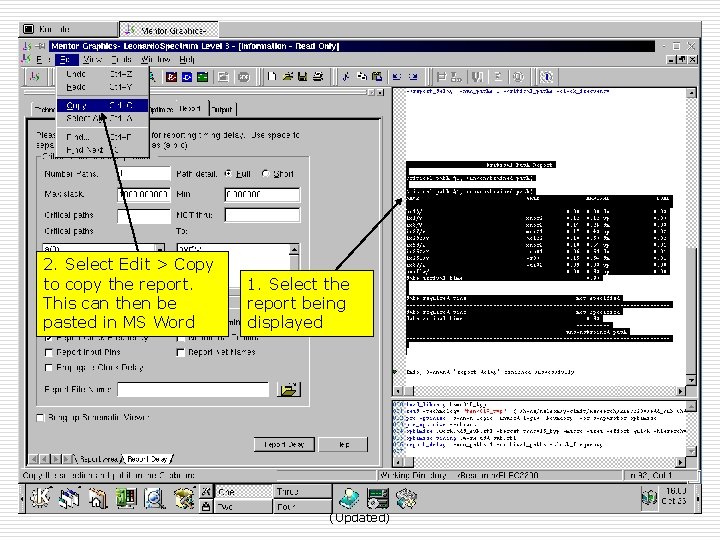Click the home folder icon in the KDE panel
Viewport: 720px width, 540px height.
(98, 498)
